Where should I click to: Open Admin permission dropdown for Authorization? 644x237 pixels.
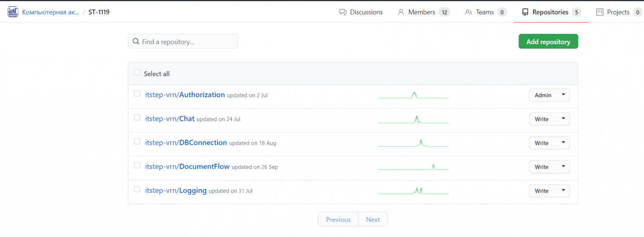pos(549,95)
